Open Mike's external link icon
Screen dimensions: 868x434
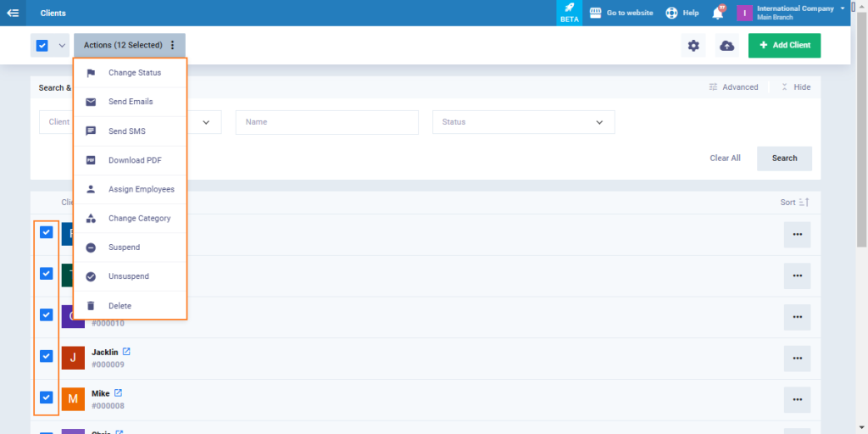click(x=118, y=393)
